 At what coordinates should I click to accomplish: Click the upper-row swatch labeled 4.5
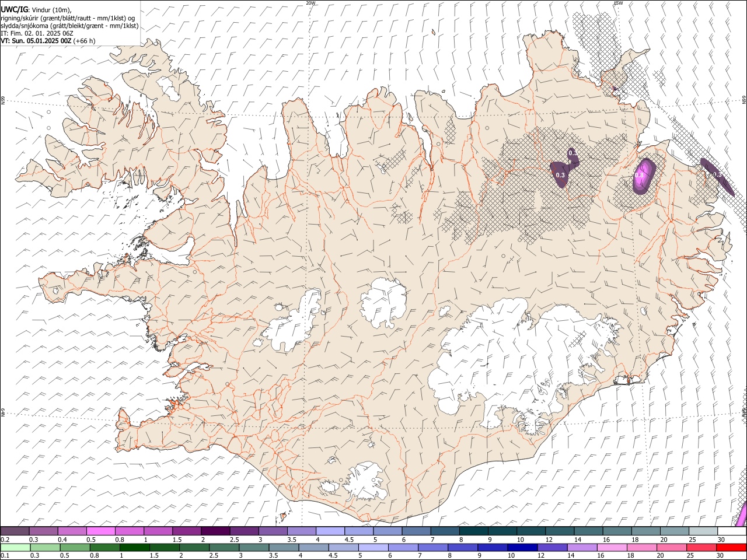(358, 531)
